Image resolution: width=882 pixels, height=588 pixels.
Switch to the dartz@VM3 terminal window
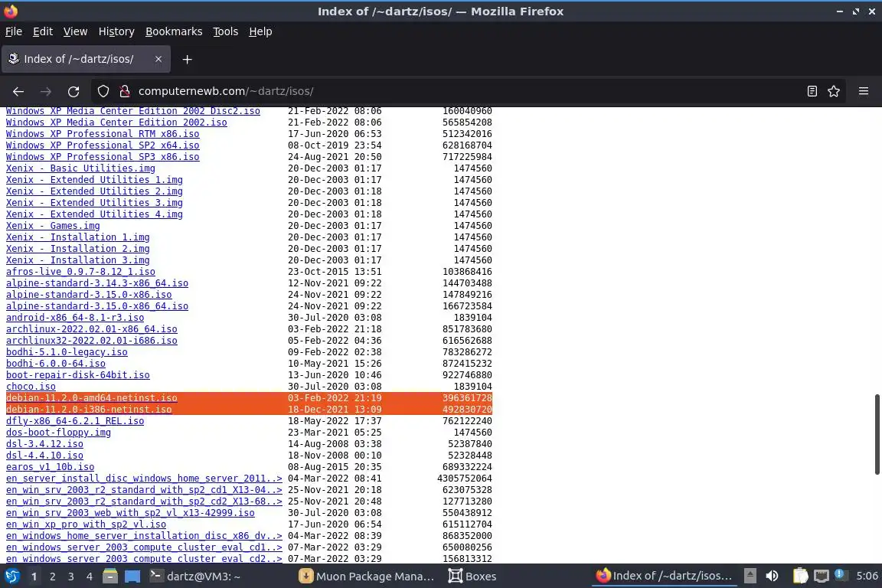coord(195,577)
